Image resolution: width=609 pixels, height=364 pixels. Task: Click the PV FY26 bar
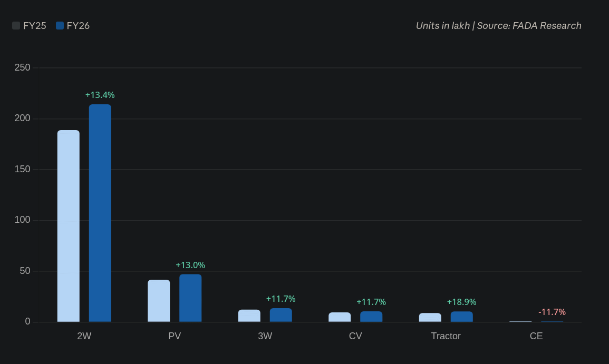point(190,298)
